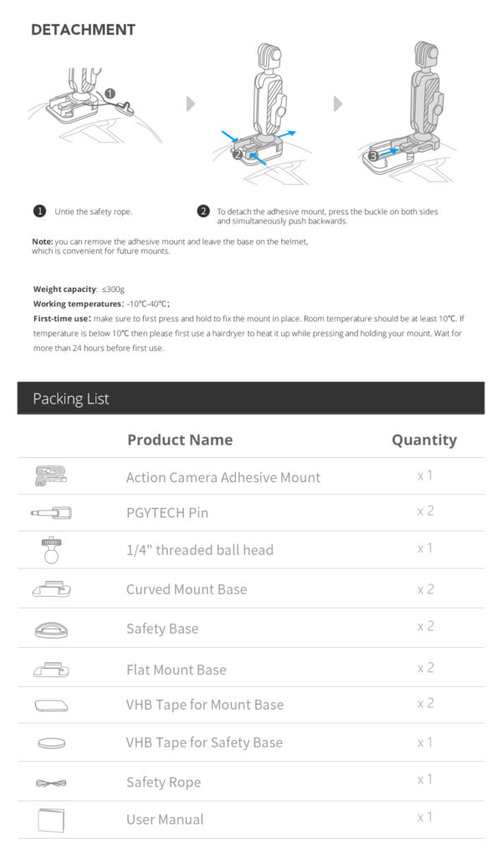This screenshot has height=868, width=502.
Task: Click the Safety Rope product name text
Action: 163,783
